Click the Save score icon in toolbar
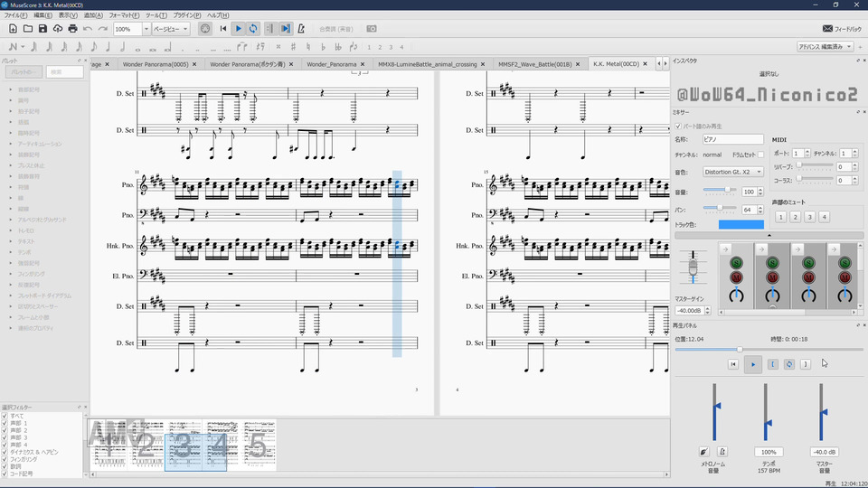 point(43,29)
